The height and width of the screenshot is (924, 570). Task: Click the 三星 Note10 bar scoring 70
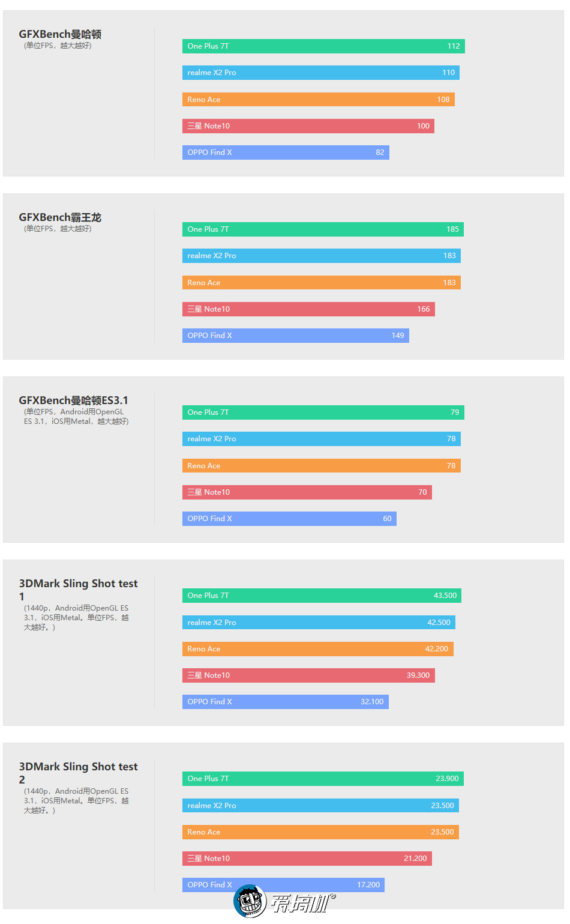coord(307,492)
